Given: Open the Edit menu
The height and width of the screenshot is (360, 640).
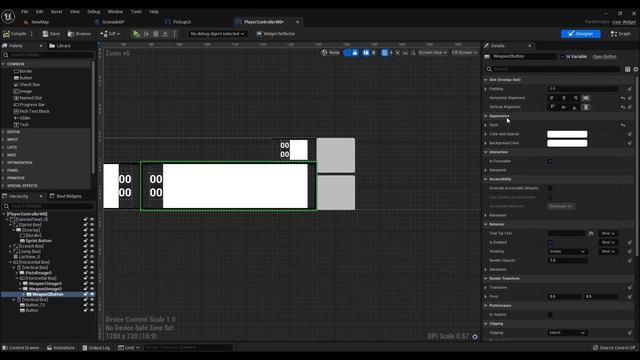Looking at the screenshot, I should coord(39,12).
